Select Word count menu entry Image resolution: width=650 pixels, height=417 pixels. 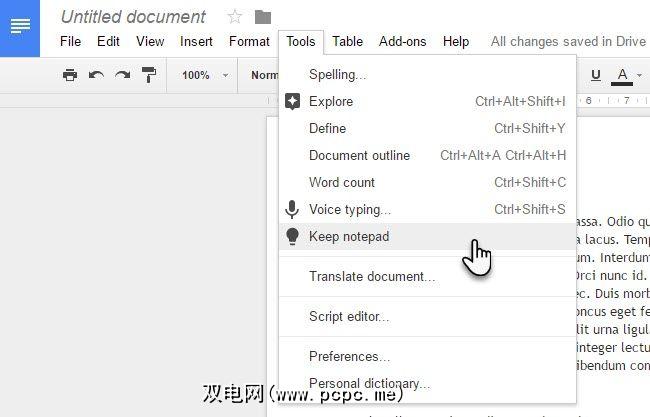[x=428, y=182]
